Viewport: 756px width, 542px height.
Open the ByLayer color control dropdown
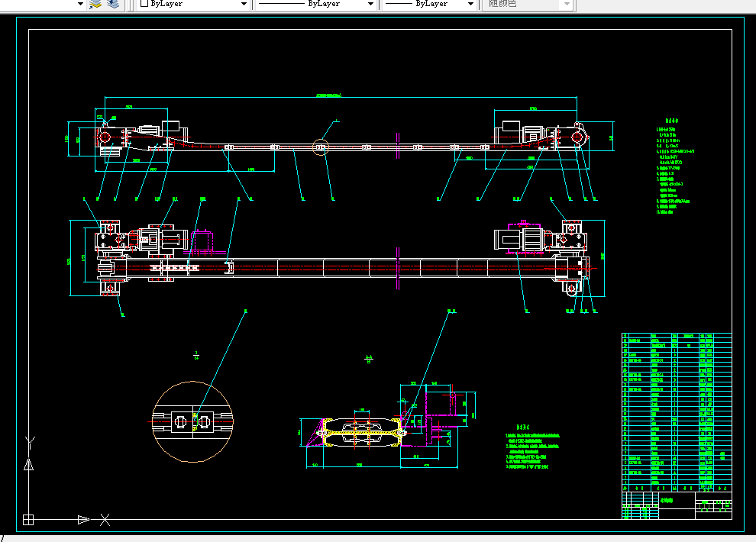[193, 5]
